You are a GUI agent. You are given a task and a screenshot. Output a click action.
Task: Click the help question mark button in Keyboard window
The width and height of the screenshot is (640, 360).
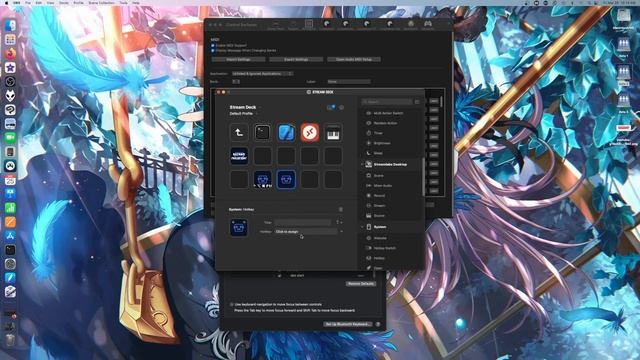pos(378,324)
